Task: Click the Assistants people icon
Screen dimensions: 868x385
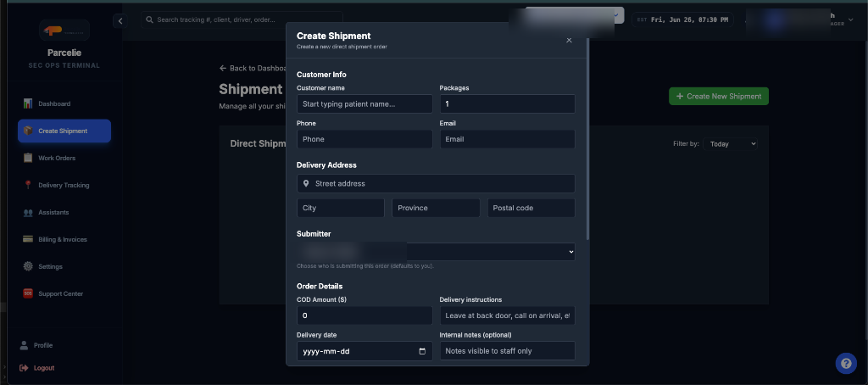Action: (x=28, y=212)
